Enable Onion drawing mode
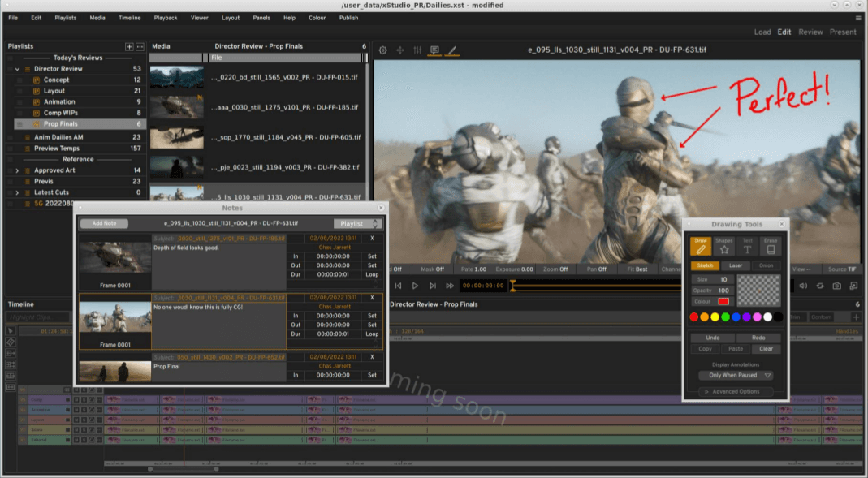This screenshot has width=868, height=478. click(x=766, y=265)
